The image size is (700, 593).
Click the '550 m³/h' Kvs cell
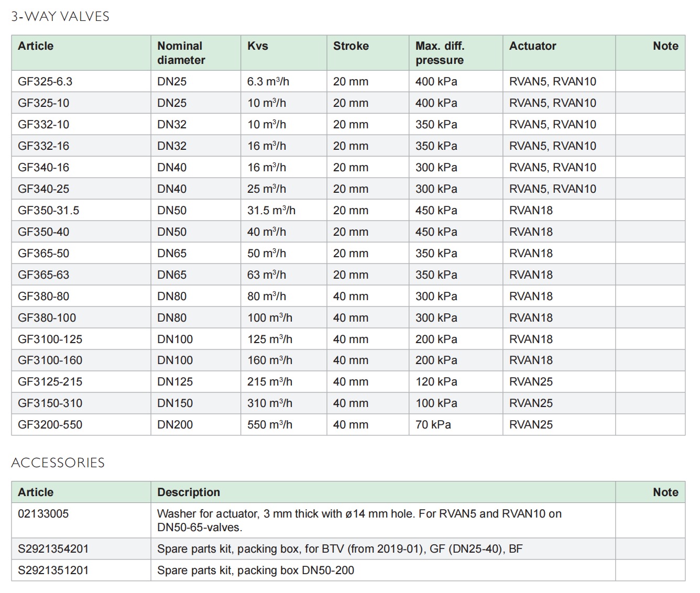point(269,425)
